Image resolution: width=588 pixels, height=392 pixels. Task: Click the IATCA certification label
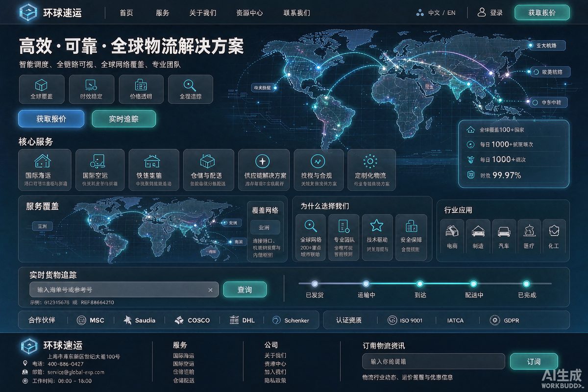(x=455, y=320)
